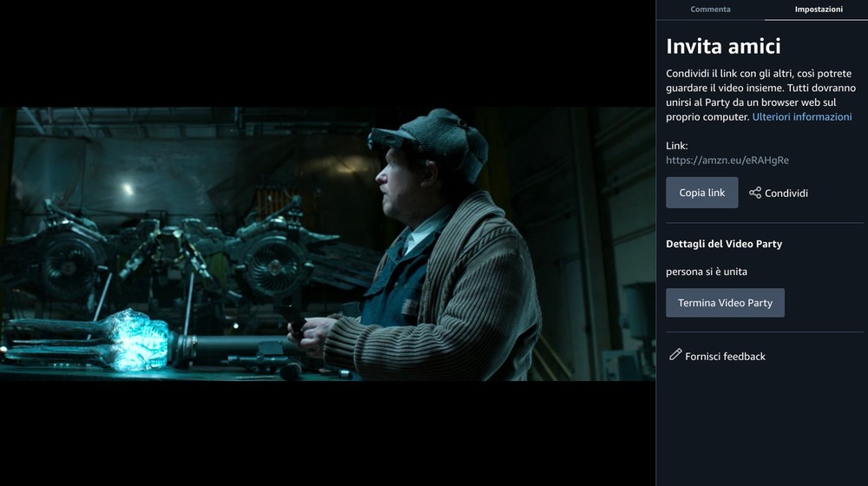868x486 pixels.
Task: Click the amzn.eu party link URL
Action: tap(727, 161)
